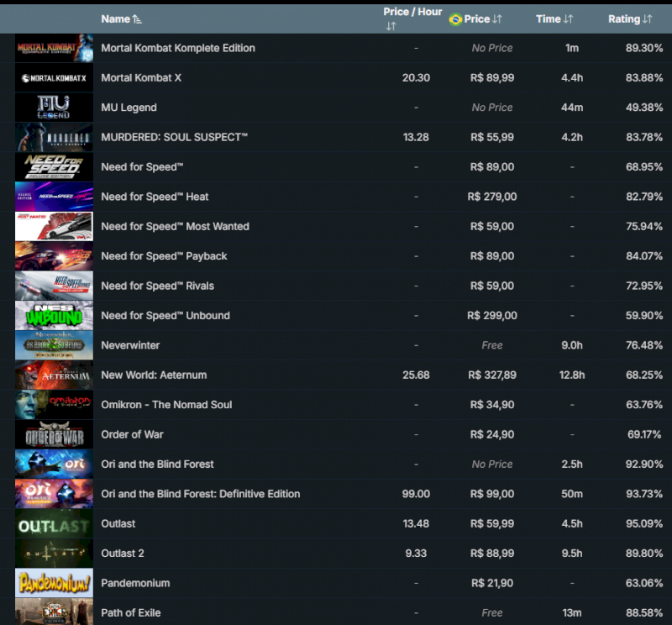Select the R$ 299,00 price cell
The width and height of the screenshot is (672, 625).
[x=492, y=316]
